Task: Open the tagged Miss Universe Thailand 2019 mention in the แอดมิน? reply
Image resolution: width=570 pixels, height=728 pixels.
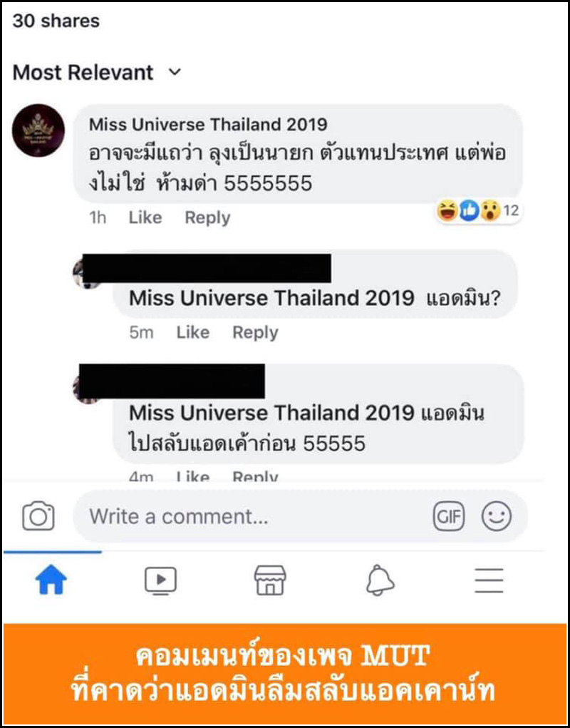Action: point(271,299)
